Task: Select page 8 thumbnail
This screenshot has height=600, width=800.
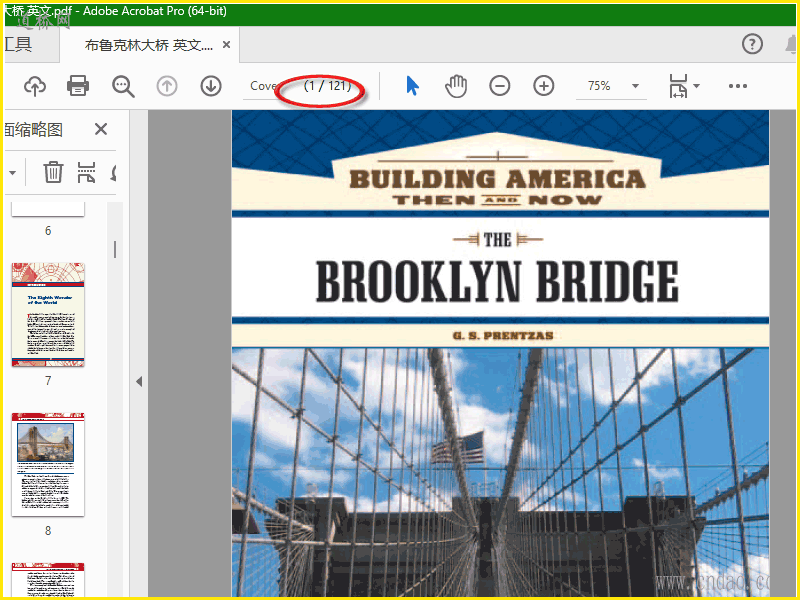Action: [48, 464]
